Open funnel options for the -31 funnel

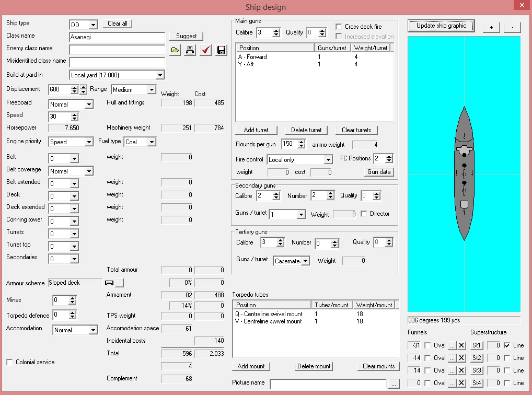coord(452,345)
